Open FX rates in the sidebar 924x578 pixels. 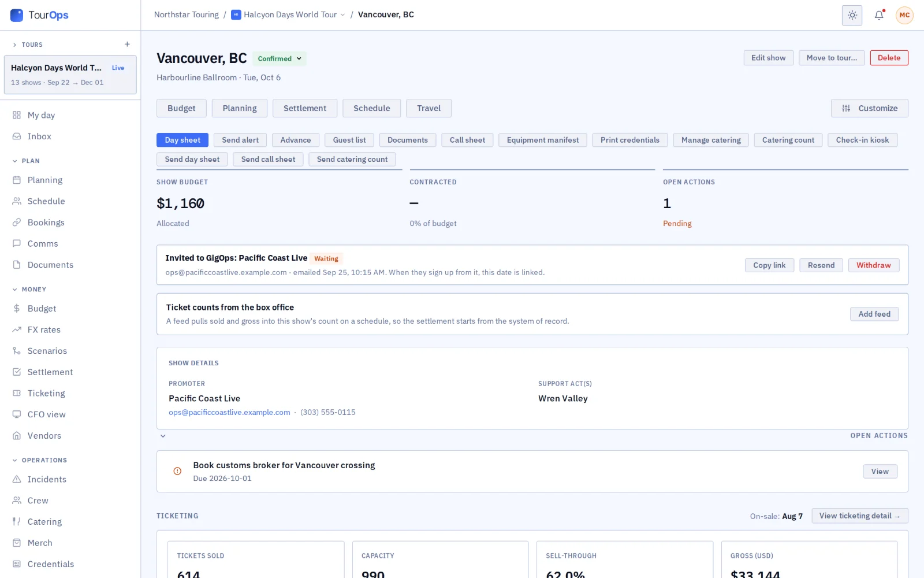(70, 330)
